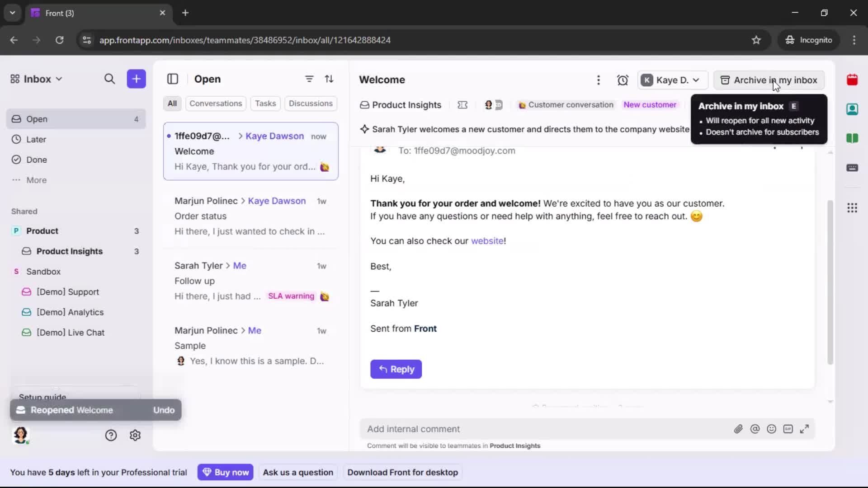The height and width of the screenshot is (488, 868).
Task: Select the Discussions tab
Action: 311,103
